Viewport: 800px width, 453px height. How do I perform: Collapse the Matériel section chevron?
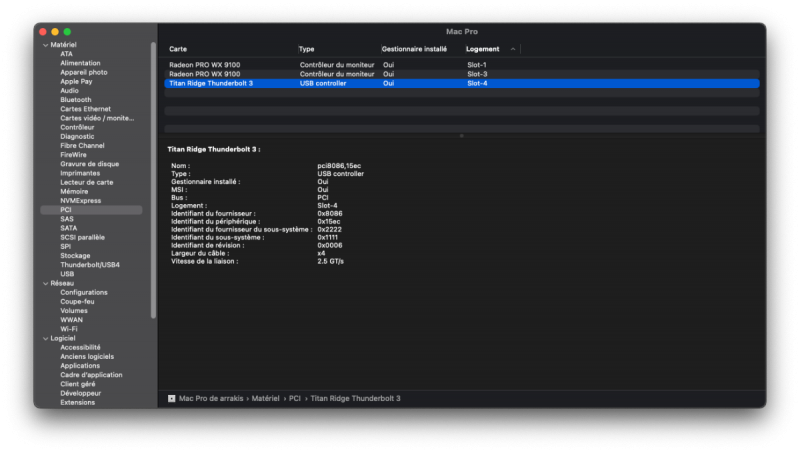(45, 45)
